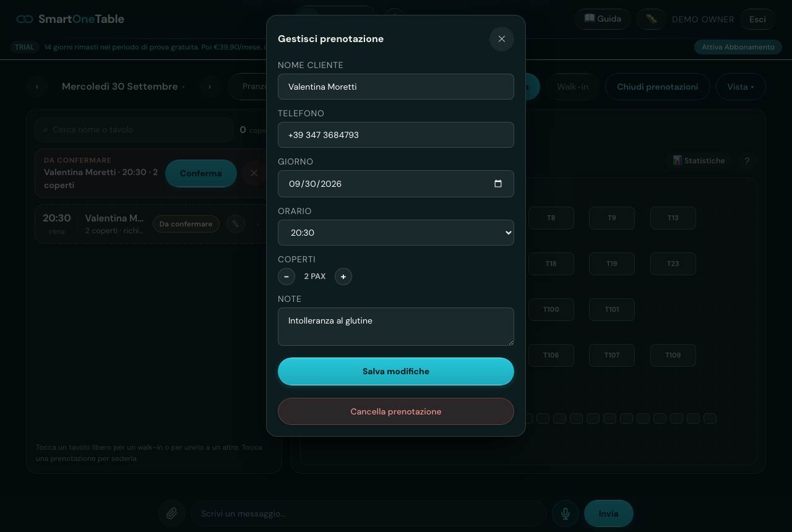Click Cancella prenotazione button
This screenshot has height=532, width=792.
point(396,411)
